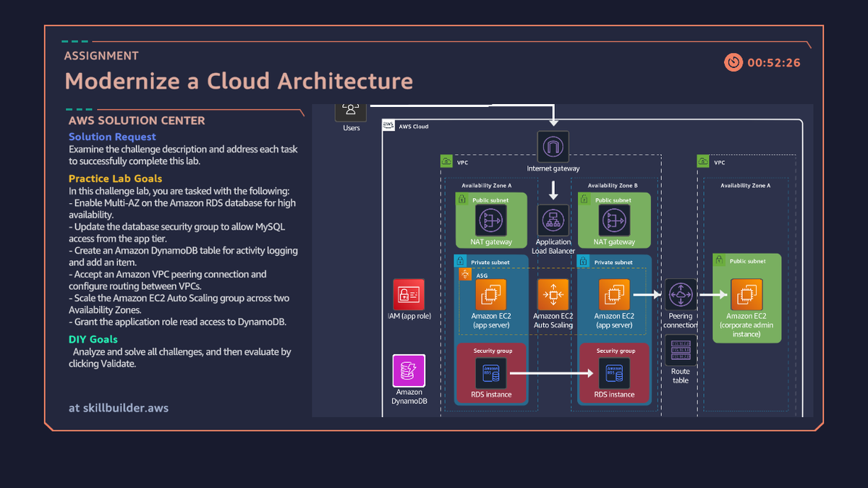The image size is (868, 488).
Task: Click the Amazon EC2 Auto Scaling icon
Action: [553, 295]
